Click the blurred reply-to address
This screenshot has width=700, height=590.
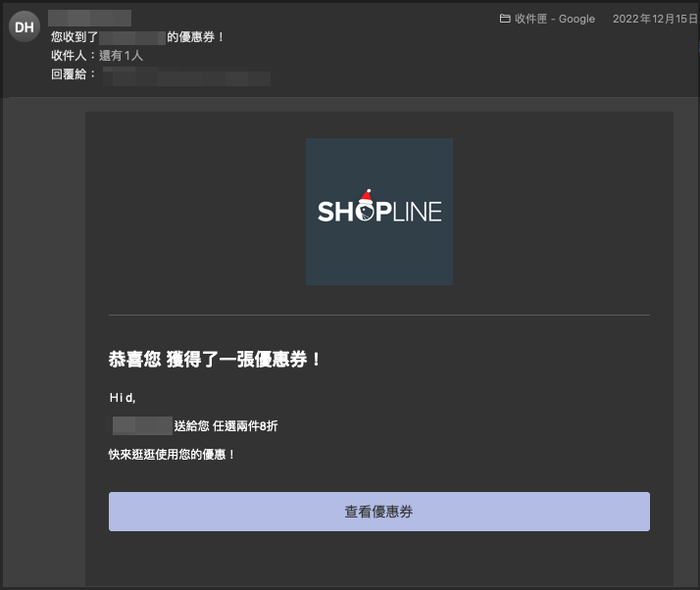pyautogui.click(x=186, y=76)
